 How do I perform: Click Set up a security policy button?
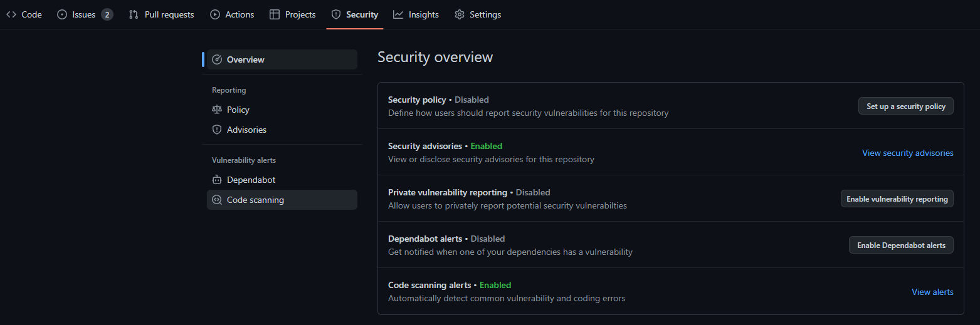[x=906, y=106]
